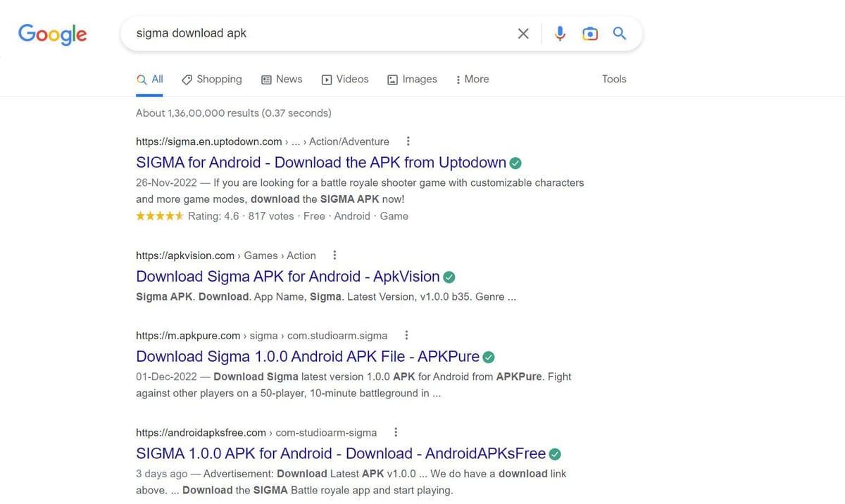Click green verified badge next to Uptodown result

tap(515, 163)
